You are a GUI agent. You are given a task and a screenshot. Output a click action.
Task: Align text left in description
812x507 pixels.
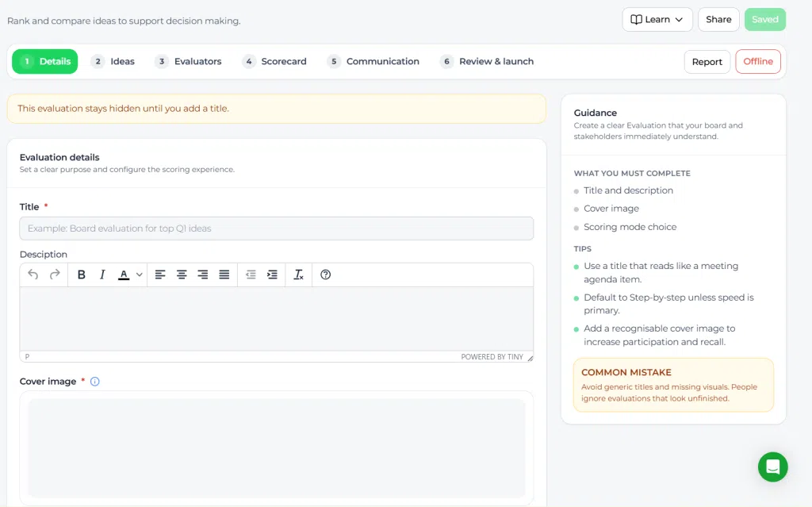click(x=160, y=275)
